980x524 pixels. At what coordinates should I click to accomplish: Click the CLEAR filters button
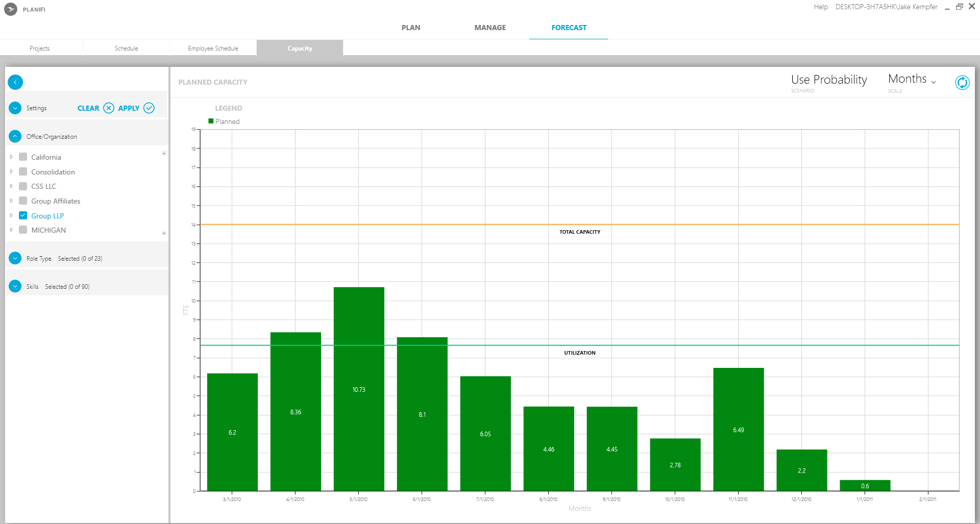88,108
